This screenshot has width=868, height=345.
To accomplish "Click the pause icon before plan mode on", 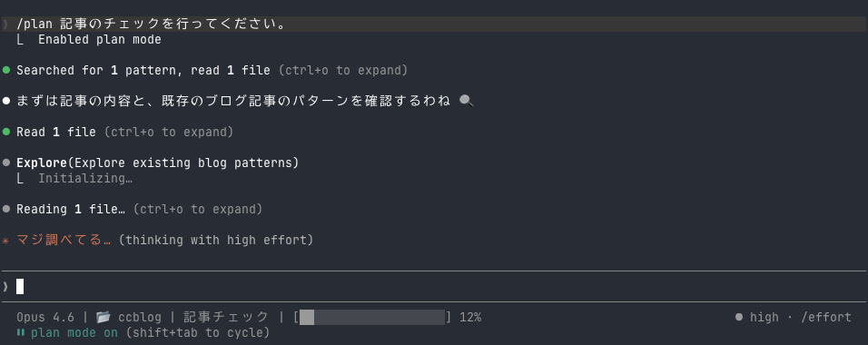I will pyautogui.click(x=21, y=333).
